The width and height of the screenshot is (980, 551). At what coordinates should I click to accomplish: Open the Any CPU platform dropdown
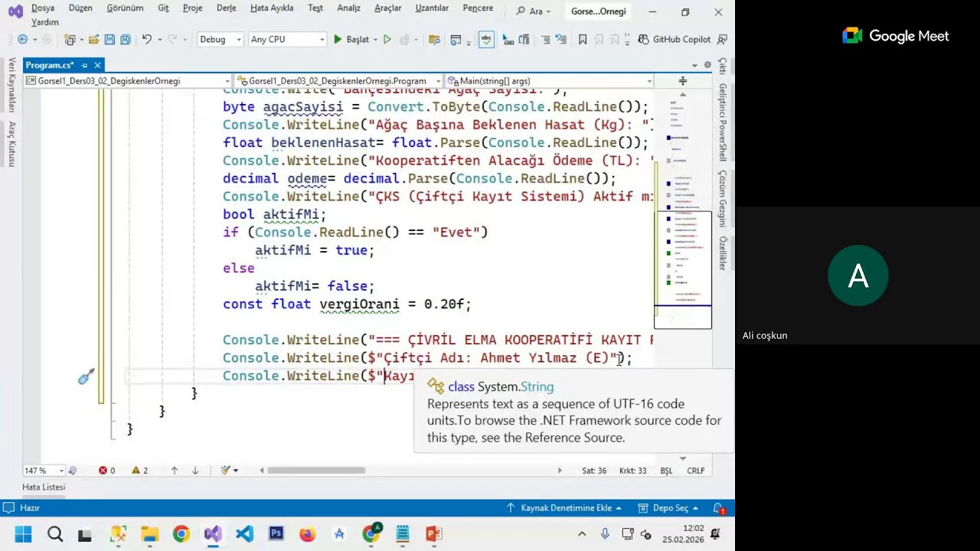(x=287, y=39)
